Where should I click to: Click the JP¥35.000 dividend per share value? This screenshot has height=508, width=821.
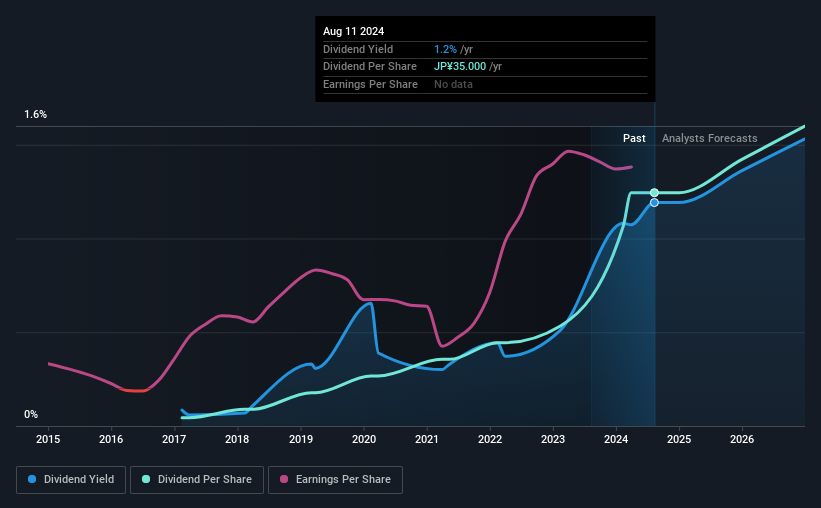click(x=460, y=67)
